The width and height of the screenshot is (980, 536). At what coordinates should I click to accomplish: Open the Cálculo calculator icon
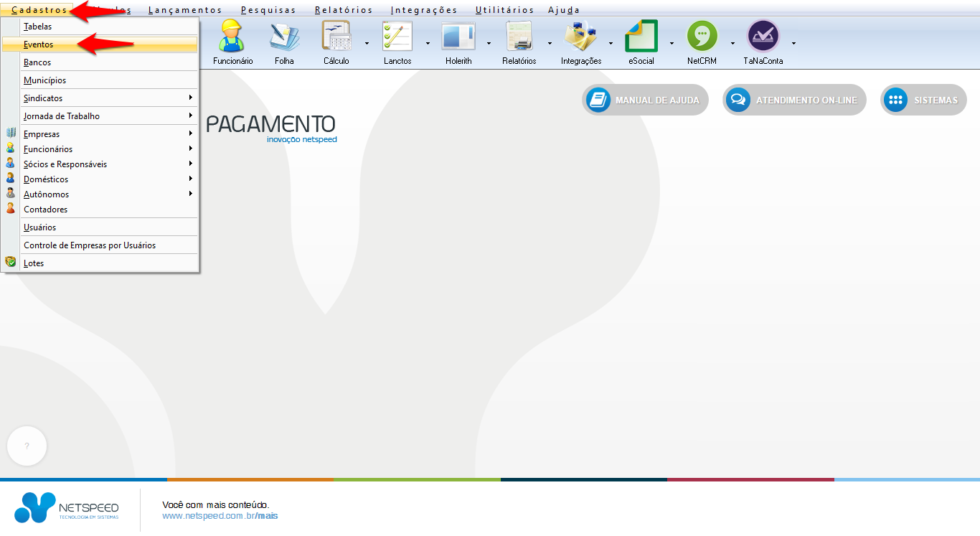[x=336, y=37]
